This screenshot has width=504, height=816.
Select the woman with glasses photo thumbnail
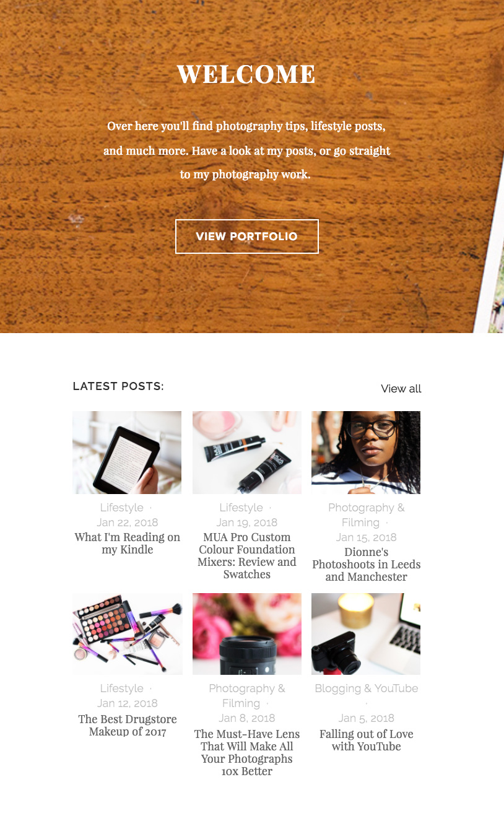click(366, 453)
